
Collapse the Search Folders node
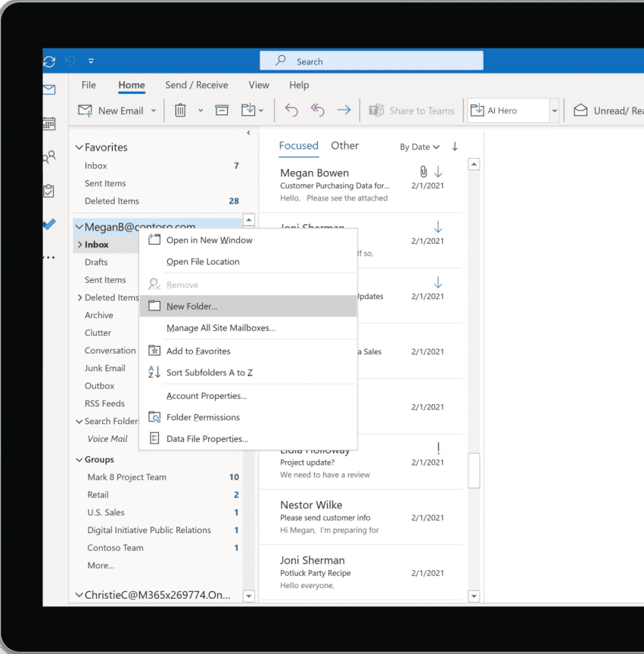(79, 422)
